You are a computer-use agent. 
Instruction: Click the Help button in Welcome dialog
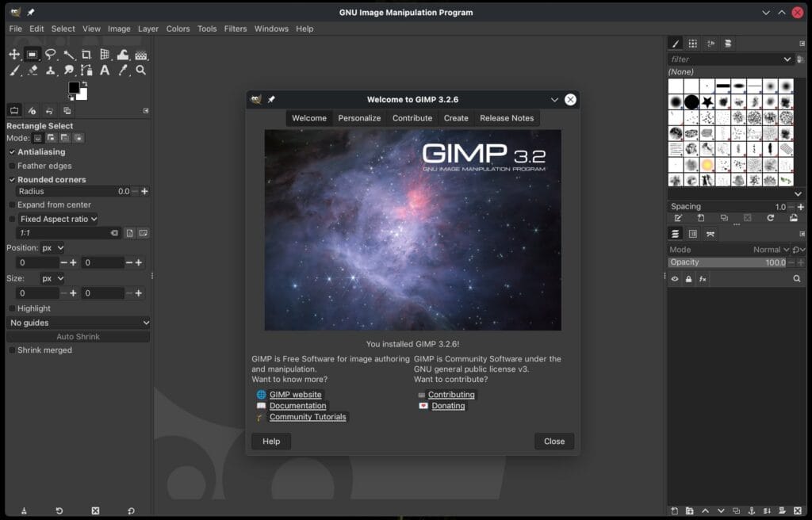(271, 442)
